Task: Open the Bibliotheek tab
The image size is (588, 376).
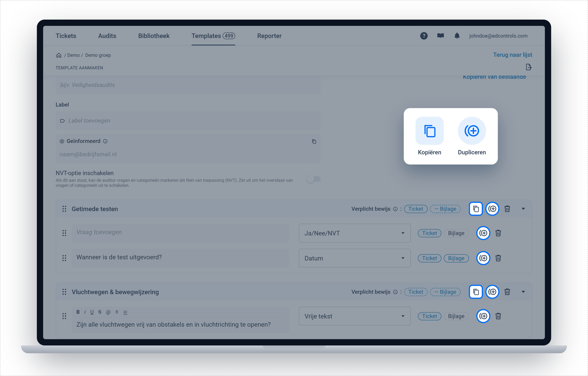Action: 154,36
